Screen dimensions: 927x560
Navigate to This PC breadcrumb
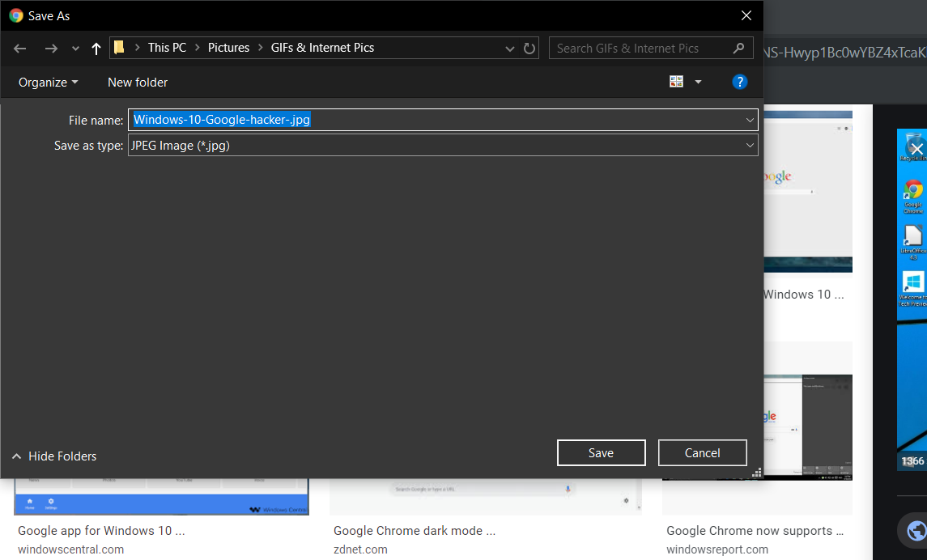[x=167, y=48]
